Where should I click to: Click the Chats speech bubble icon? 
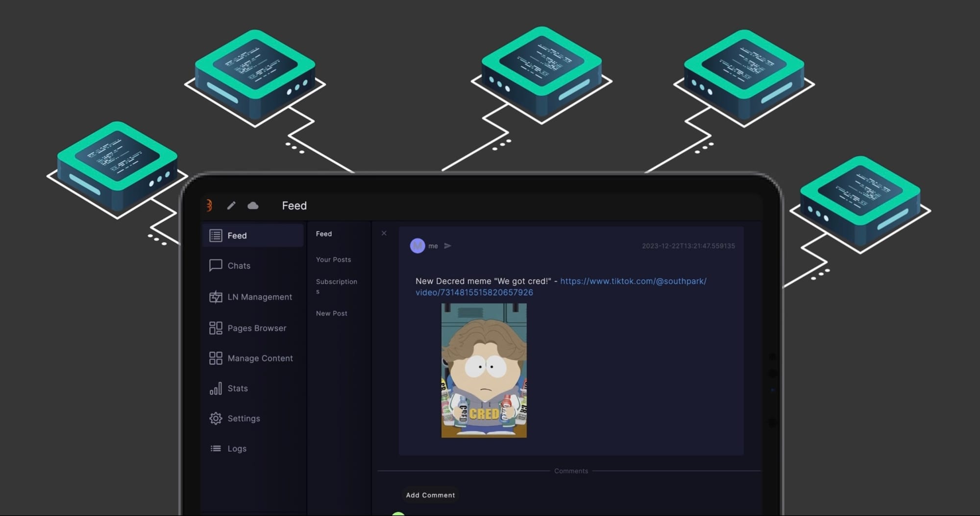click(x=216, y=265)
